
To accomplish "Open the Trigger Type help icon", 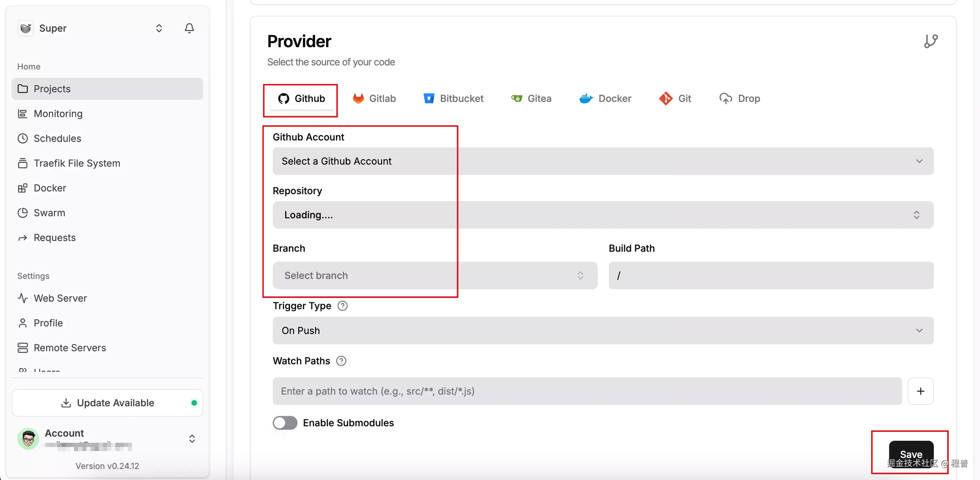I will coord(342,306).
